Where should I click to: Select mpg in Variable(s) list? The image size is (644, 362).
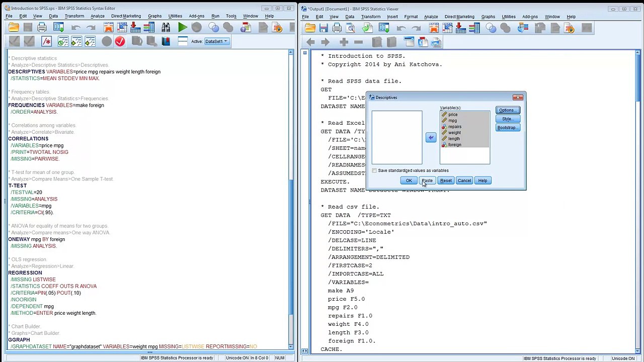(x=464, y=121)
